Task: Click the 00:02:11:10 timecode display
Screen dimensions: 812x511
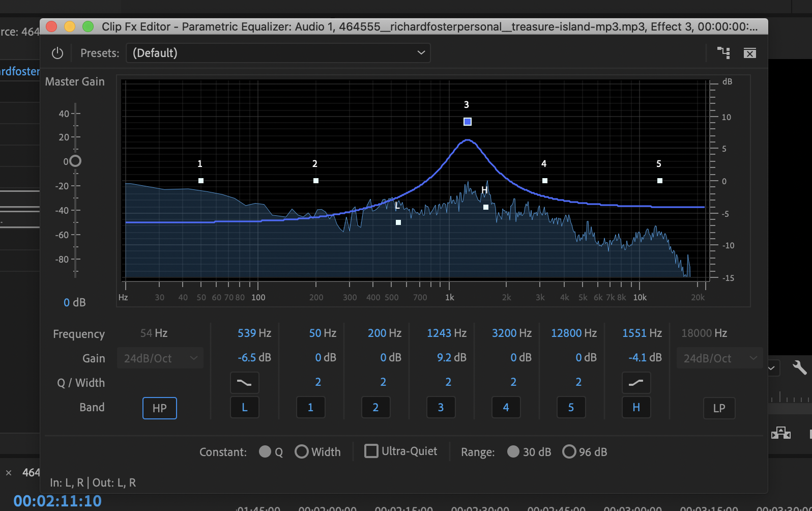Action: (x=57, y=501)
